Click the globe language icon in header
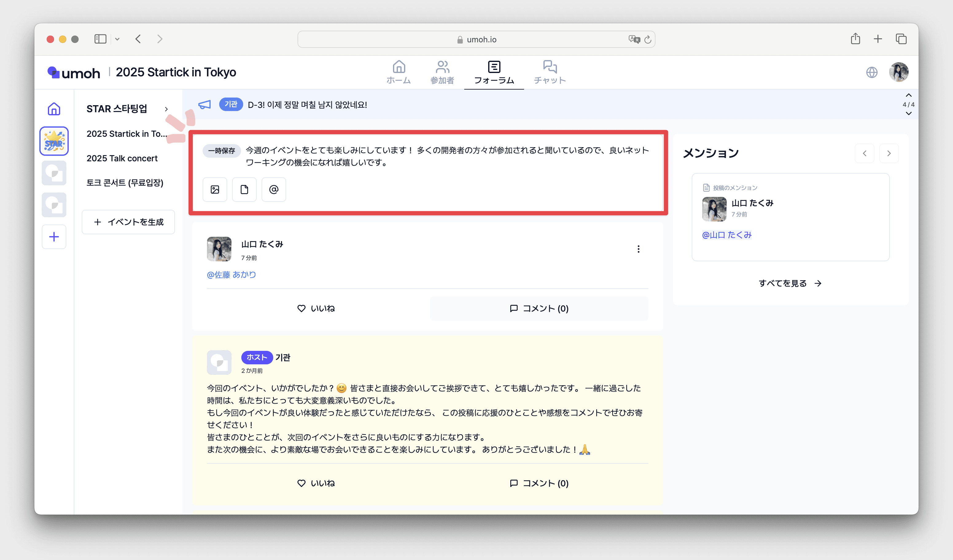Image resolution: width=953 pixels, height=560 pixels. (871, 72)
